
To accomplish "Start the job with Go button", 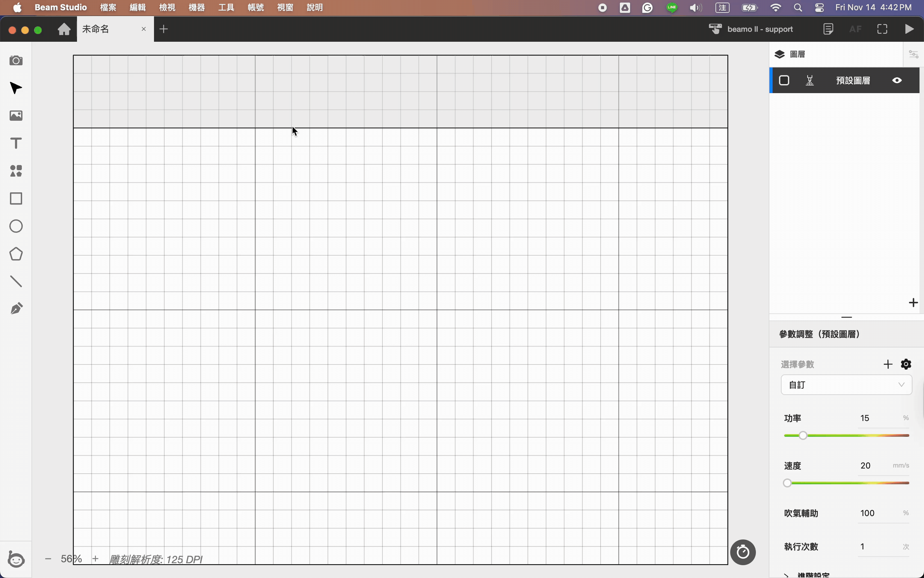I will [910, 29].
